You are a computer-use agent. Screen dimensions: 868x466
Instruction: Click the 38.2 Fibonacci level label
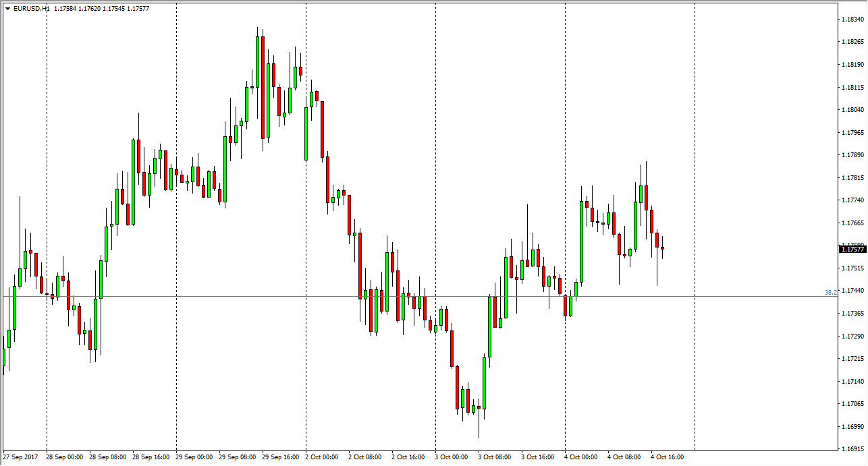(x=830, y=293)
